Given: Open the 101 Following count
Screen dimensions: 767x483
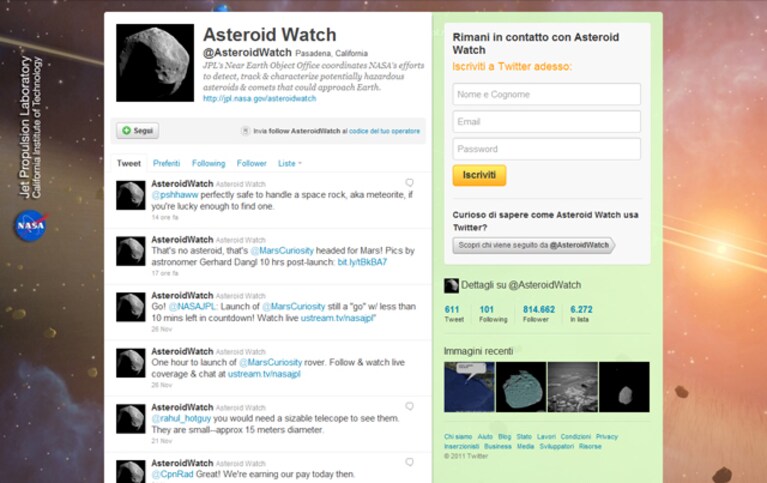Looking at the screenshot, I should click(x=493, y=314).
